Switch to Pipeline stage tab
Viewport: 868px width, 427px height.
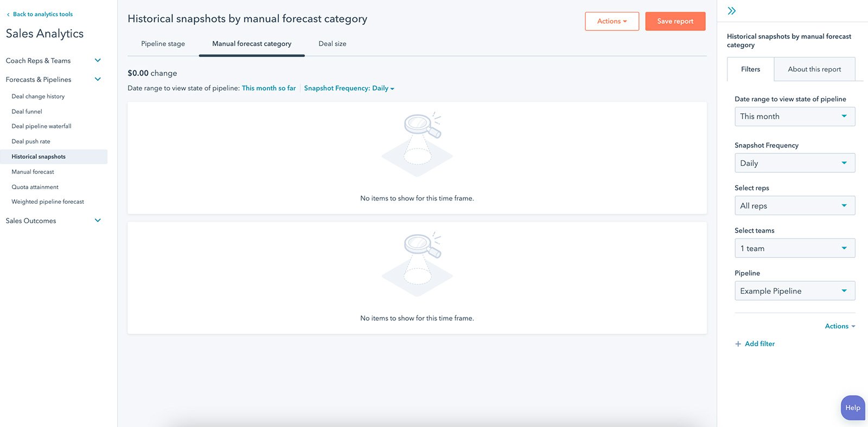[x=163, y=44]
